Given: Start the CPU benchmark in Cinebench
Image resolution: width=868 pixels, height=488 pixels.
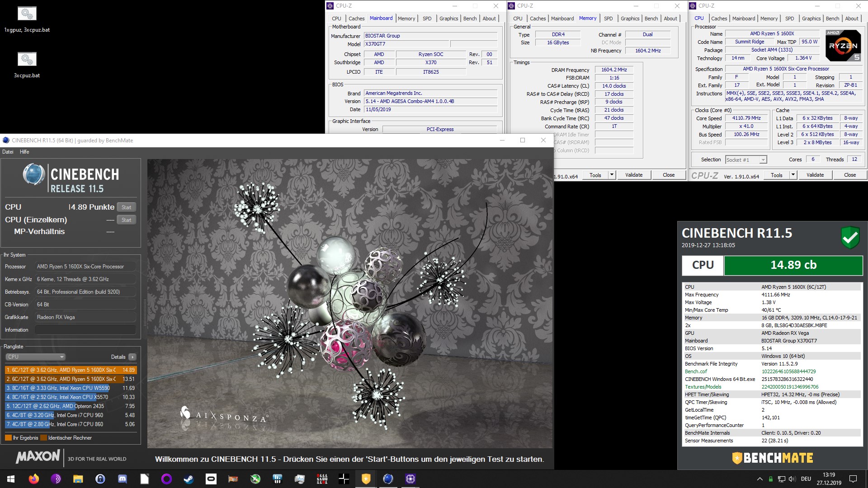Looking at the screenshot, I should tap(126, 207).
